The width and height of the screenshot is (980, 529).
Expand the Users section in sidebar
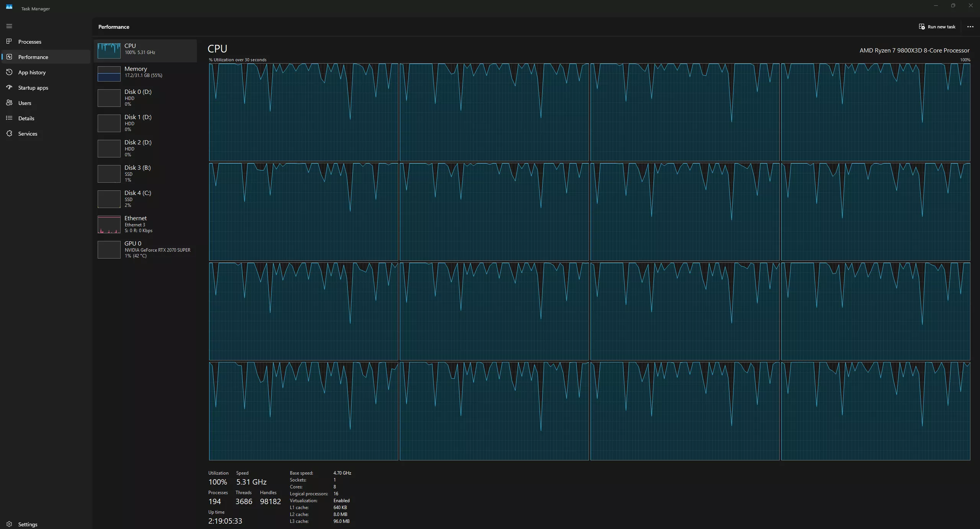(24, 102)
